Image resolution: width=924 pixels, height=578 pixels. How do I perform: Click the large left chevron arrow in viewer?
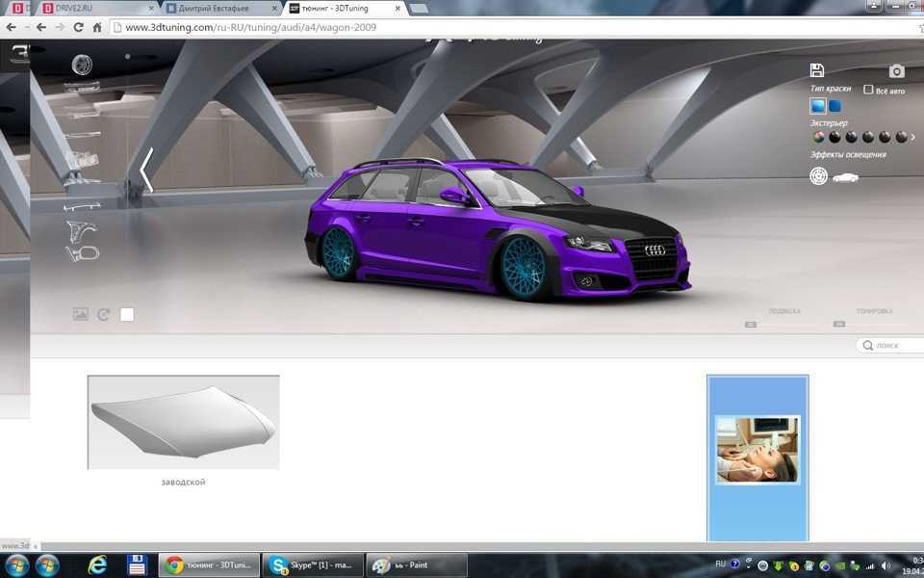tap(146, 170)
